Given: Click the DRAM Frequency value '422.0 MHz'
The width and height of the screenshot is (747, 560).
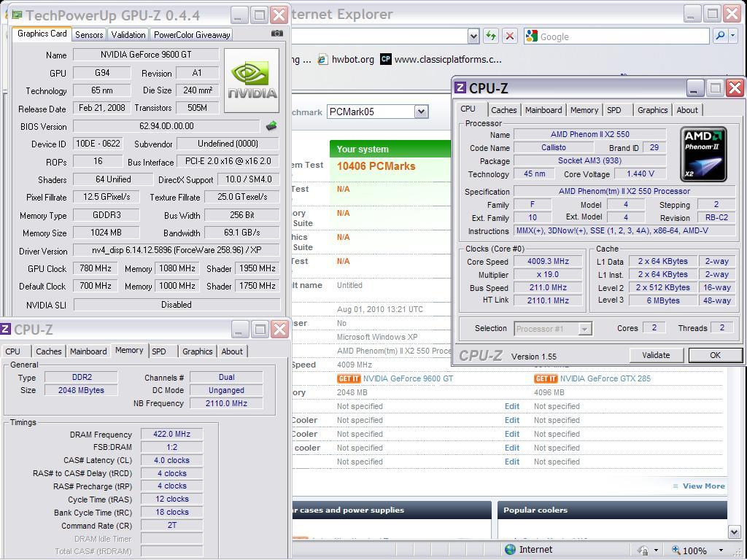Looking at the screenshot, I should point(171,435).
